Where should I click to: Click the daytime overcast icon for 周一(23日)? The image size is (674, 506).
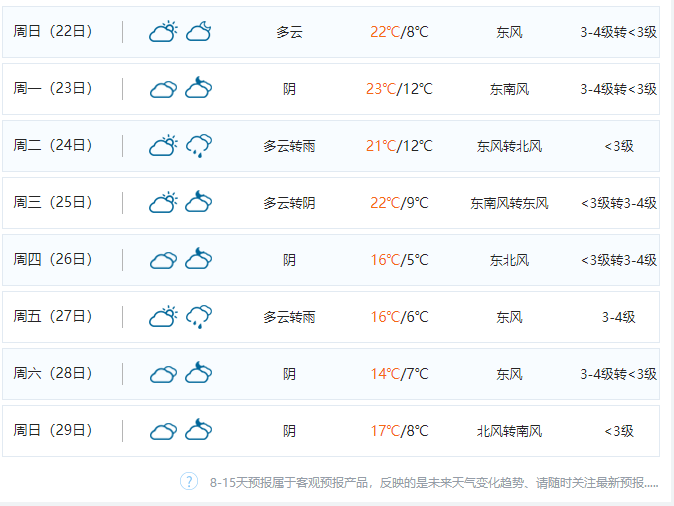coord(163,89)
